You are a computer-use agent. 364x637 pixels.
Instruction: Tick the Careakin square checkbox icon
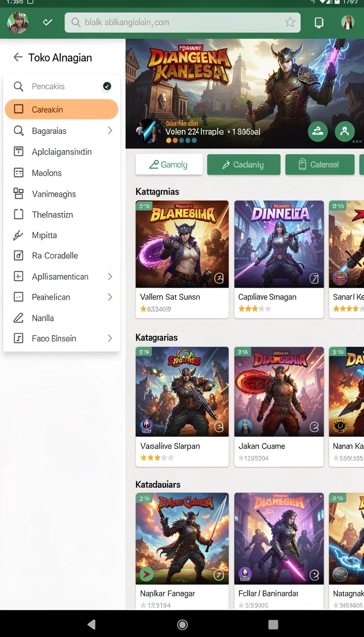coord(18,109)
